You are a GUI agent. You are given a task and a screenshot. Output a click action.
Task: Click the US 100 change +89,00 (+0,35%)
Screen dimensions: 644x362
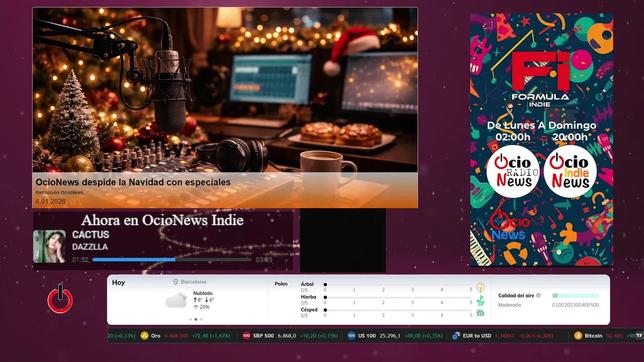pos(424,335)
